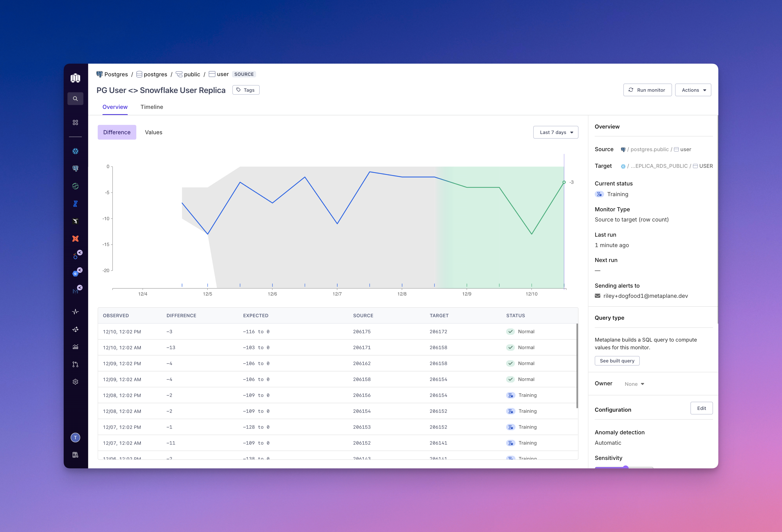This screenshot has height=532, width=782.
Task: Select the Overview tab
Action: (x=115, y=107)
